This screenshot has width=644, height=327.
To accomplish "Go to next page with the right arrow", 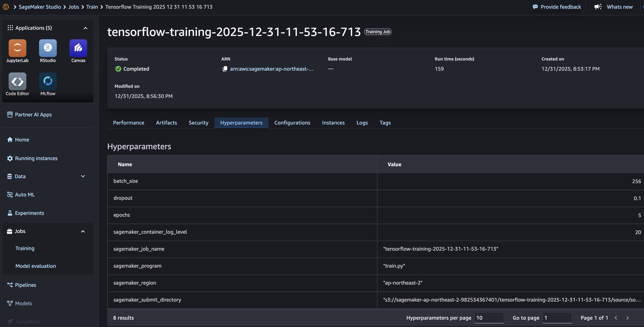I will point(627,318).
